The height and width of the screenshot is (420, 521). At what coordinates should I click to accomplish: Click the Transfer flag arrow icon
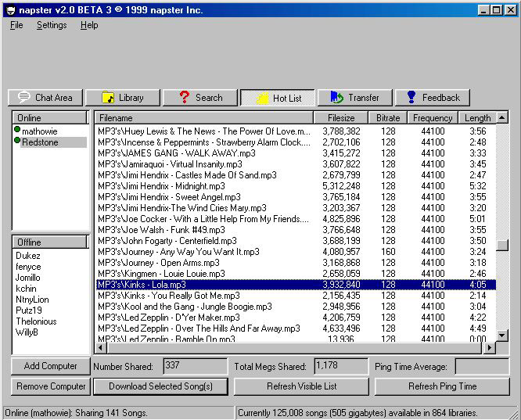point(336,97)
